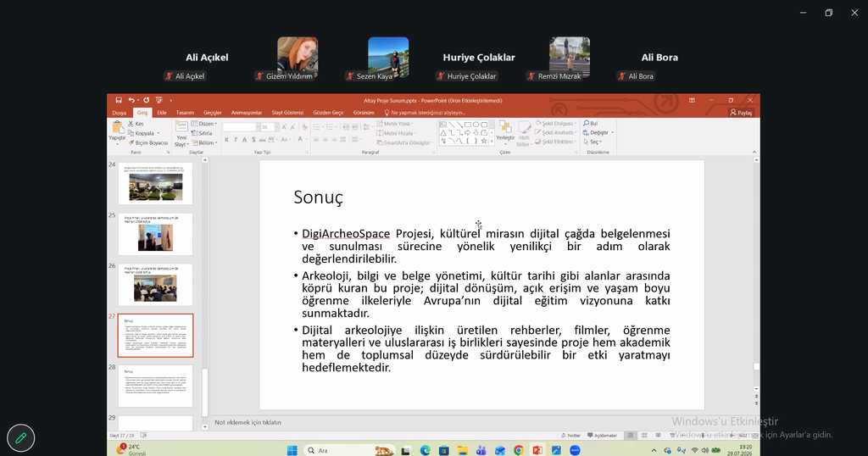Expand the shapes gallery more arrow
Viewport: 868px width, 456px height.
tap(492, 141)
